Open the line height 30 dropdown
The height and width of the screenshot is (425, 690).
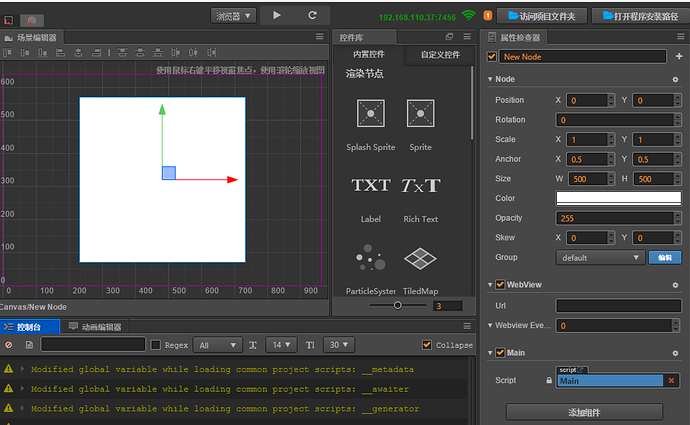[x=339, y=345]
